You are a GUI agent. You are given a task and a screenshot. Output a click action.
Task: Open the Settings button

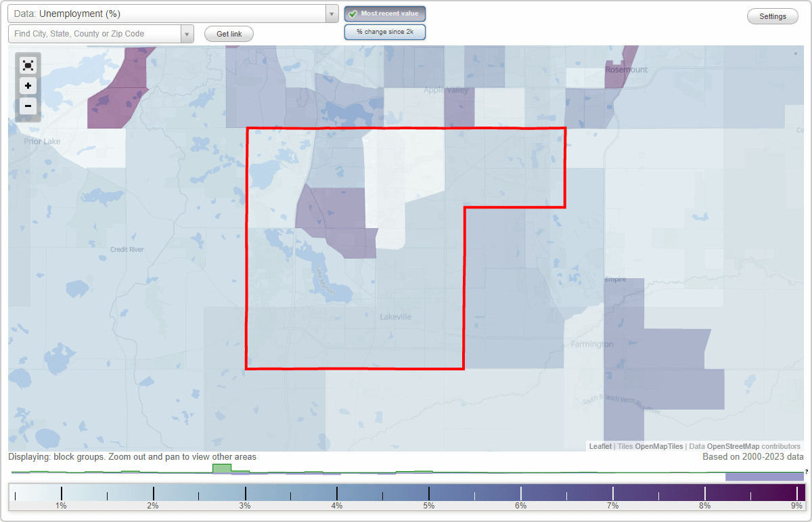pos(772,16)
